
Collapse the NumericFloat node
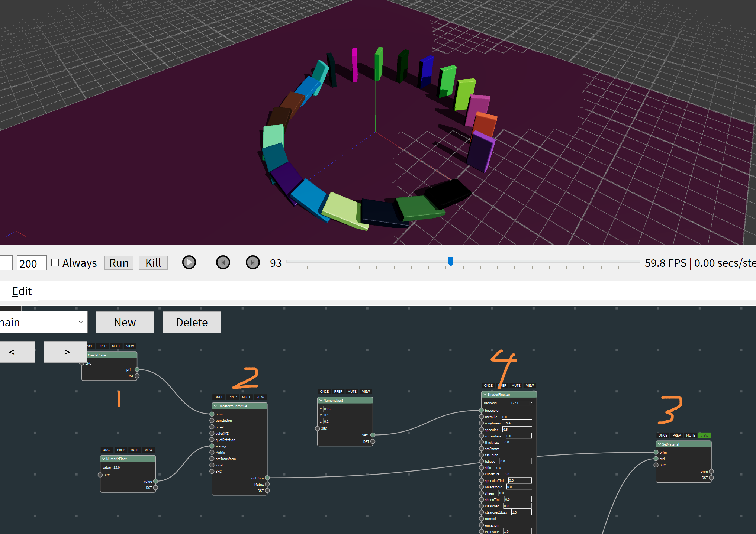104,459
